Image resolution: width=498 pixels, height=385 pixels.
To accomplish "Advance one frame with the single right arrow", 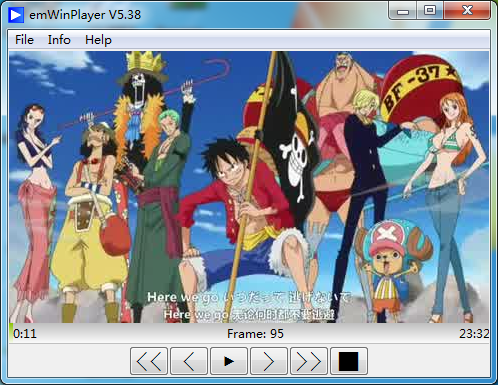I will point(269,361).
